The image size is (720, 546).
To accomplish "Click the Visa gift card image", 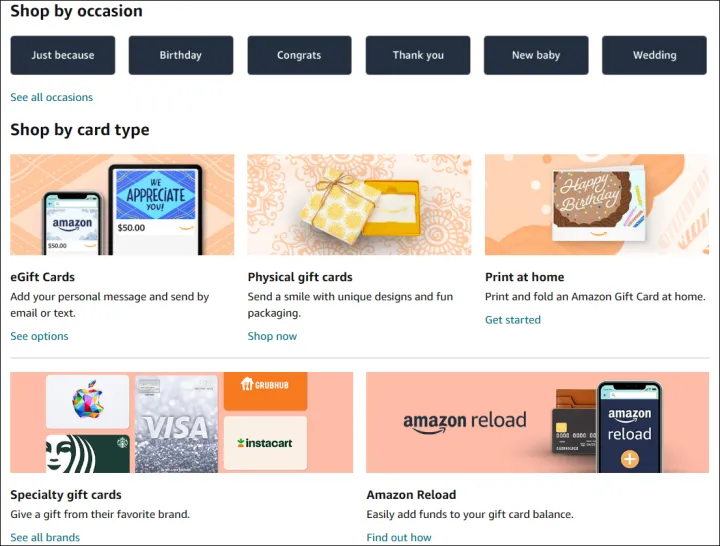I will 177,425.
